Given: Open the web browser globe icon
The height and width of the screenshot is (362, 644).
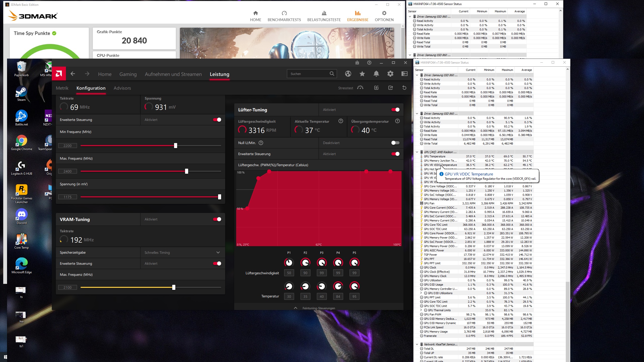Looking at the screenshot, I should (x=348, y=74).
